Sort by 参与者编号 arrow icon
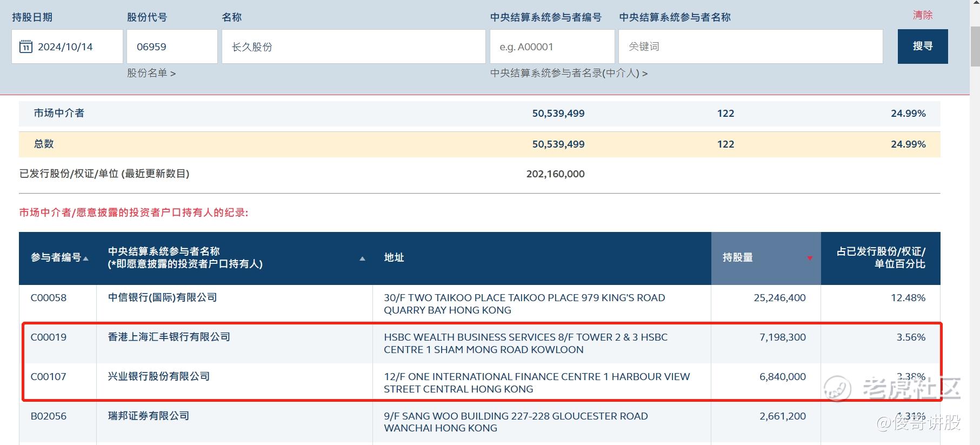Viewport: 980px width, 445px height. (86, 258)
